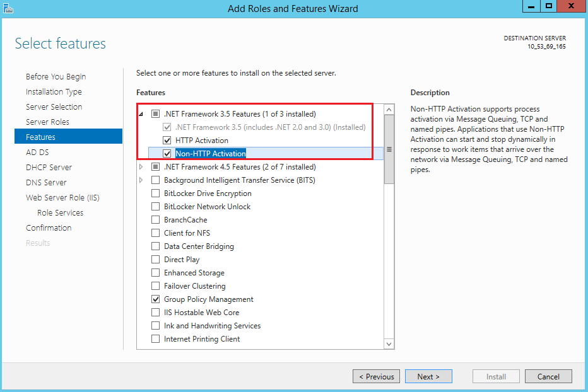Select 'Group Policy Management' row text

208,299
